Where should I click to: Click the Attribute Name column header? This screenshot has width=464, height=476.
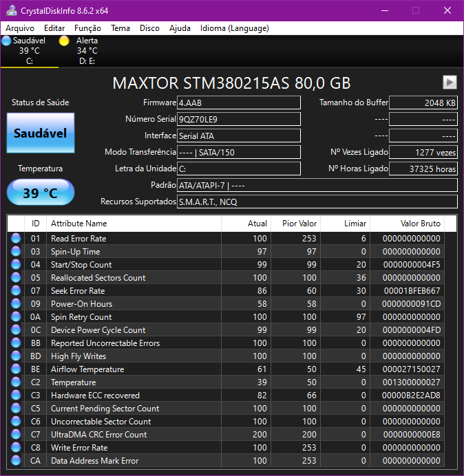(134, 224)
